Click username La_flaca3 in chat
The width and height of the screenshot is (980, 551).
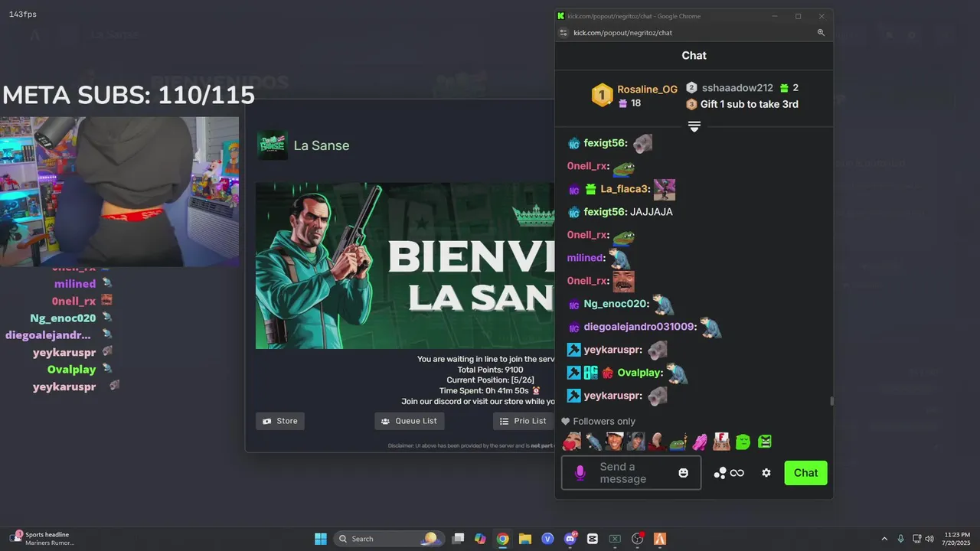[x=624, y=189]
